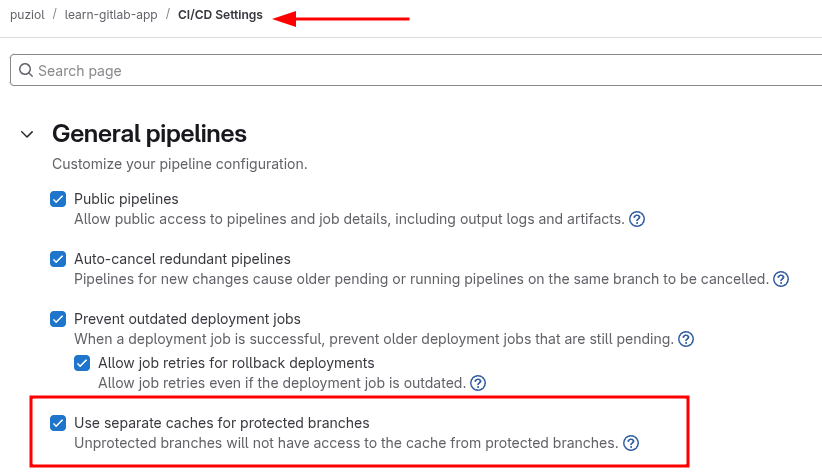The height and width of the screenshot is (474, 822).
Task: Click help icon next to Public pipelines description
Action: [637, 219]
